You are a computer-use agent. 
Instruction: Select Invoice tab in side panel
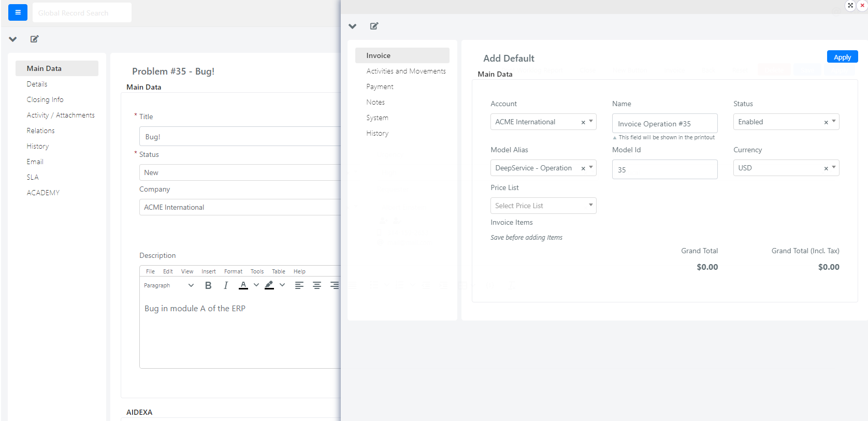click(x=402, y=55)
